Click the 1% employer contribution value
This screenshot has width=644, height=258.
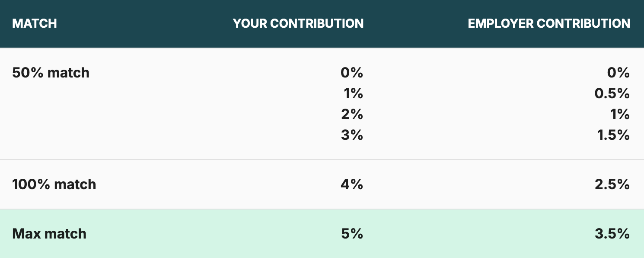(x=620, y=114)
